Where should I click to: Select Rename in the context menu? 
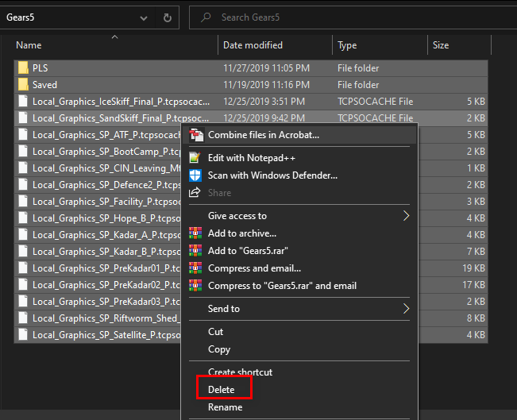pos(225,407)
